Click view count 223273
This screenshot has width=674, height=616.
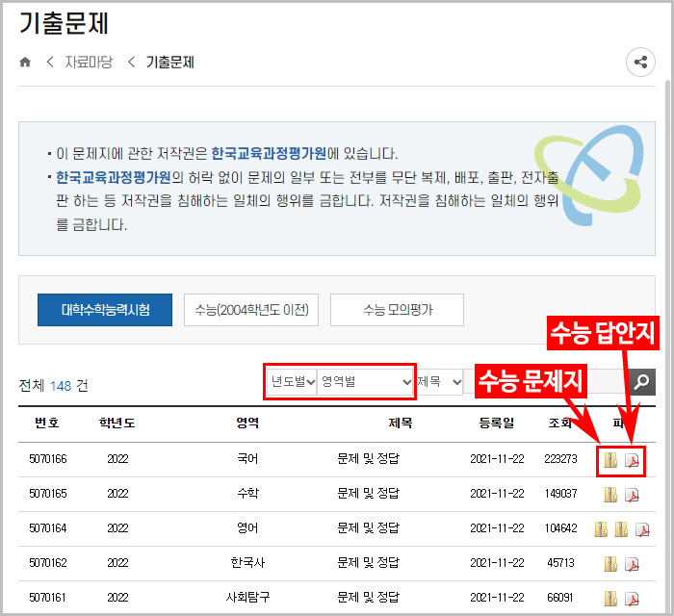coord(560,459)
